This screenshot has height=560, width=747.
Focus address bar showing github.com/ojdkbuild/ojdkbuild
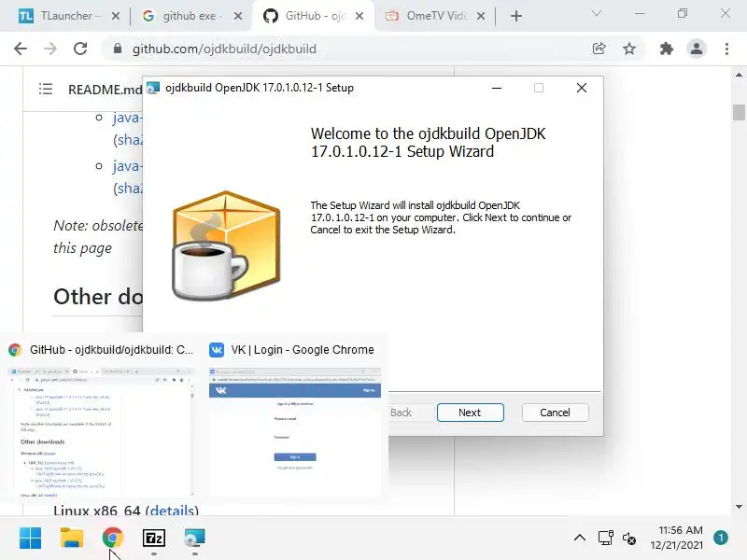224,49
